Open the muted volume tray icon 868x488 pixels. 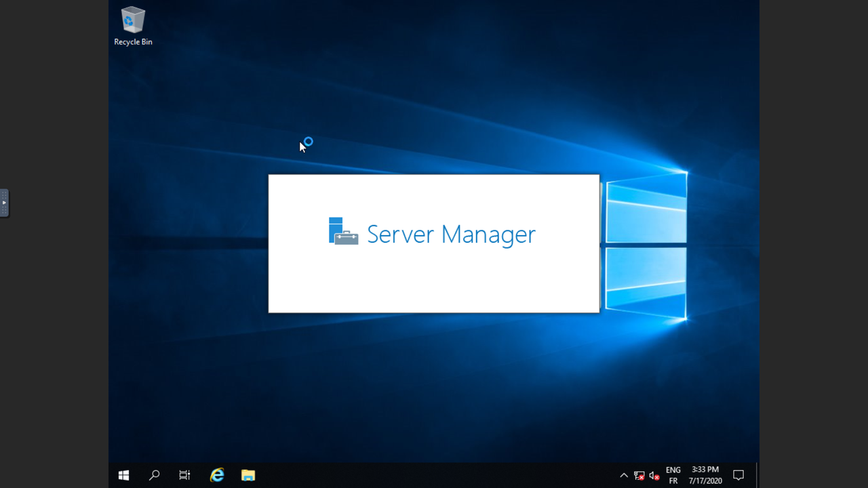coord(654,476)
